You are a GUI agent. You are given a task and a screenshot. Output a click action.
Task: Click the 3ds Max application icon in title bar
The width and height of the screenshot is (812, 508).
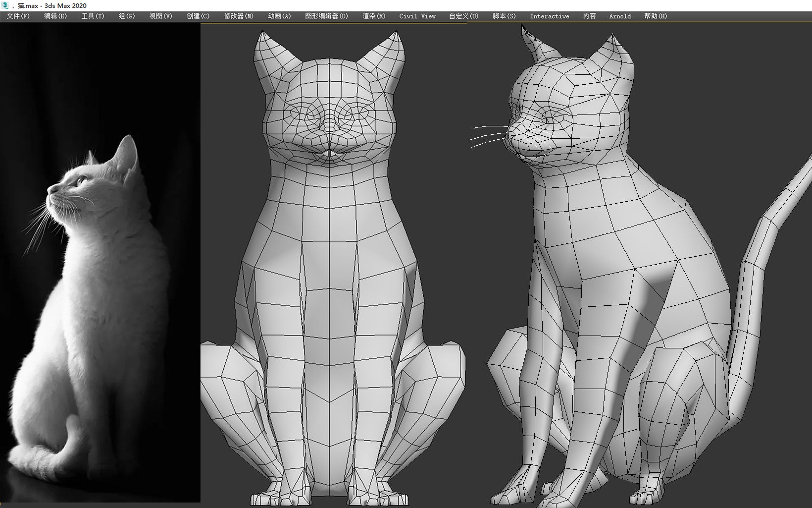click(x=5, y=5)
